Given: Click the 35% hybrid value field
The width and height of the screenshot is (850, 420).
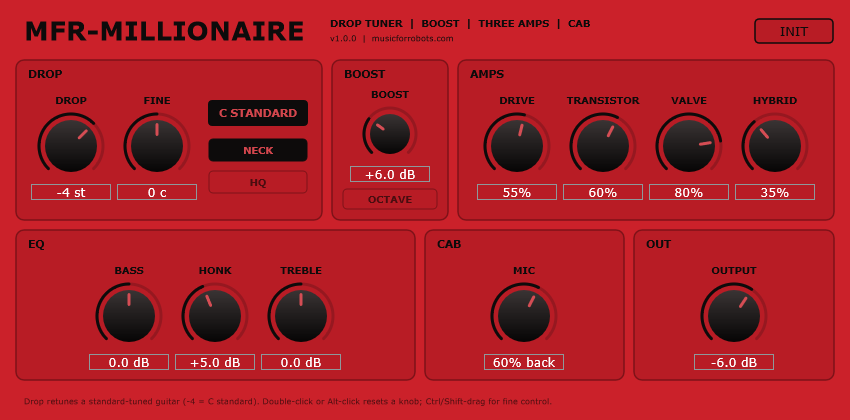Looking at the screenshot, I should (x=775, y=192).
